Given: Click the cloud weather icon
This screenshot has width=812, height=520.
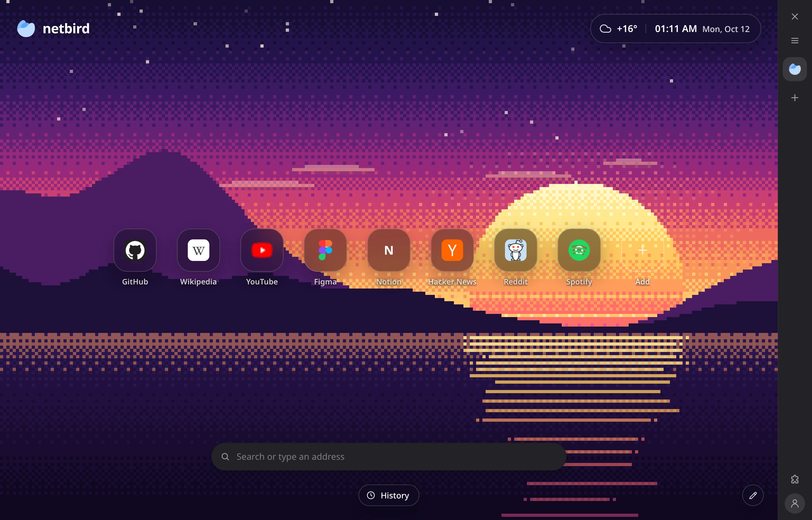Looking at the screenshot, I should click(x=605, y=29).
